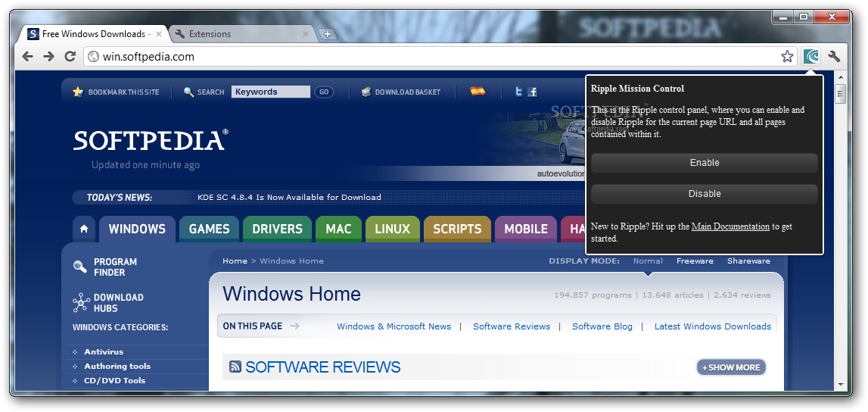Click the scrollbar down arrow

pos(841,384)
